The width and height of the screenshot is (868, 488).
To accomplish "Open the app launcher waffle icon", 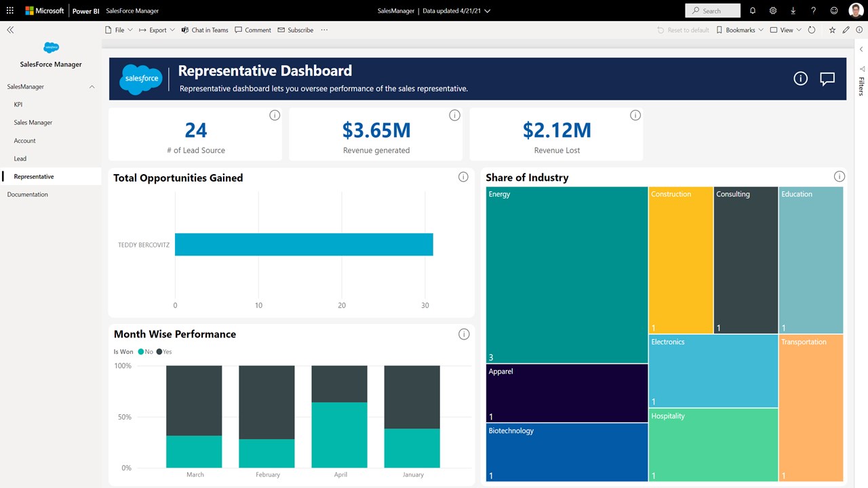I will tap(9, 11).
